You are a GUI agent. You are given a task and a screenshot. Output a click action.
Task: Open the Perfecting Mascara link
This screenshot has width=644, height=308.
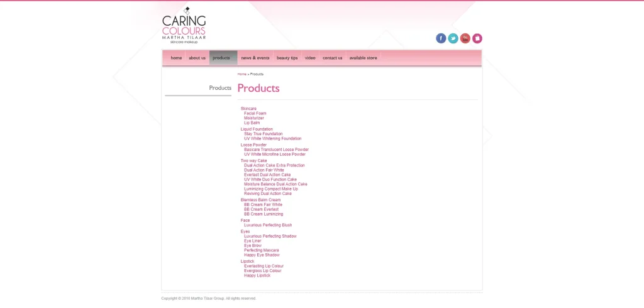point(262,251)
